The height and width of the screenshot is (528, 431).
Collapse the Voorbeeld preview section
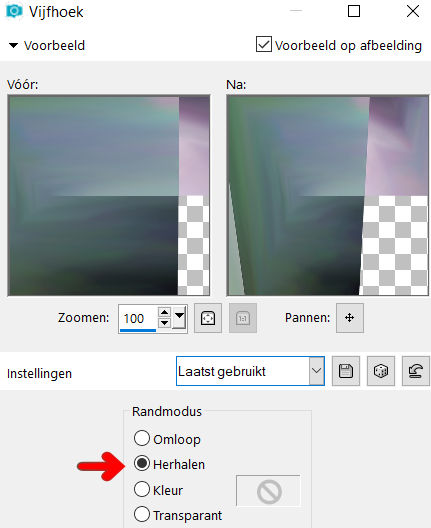click(x=13, y=45)
